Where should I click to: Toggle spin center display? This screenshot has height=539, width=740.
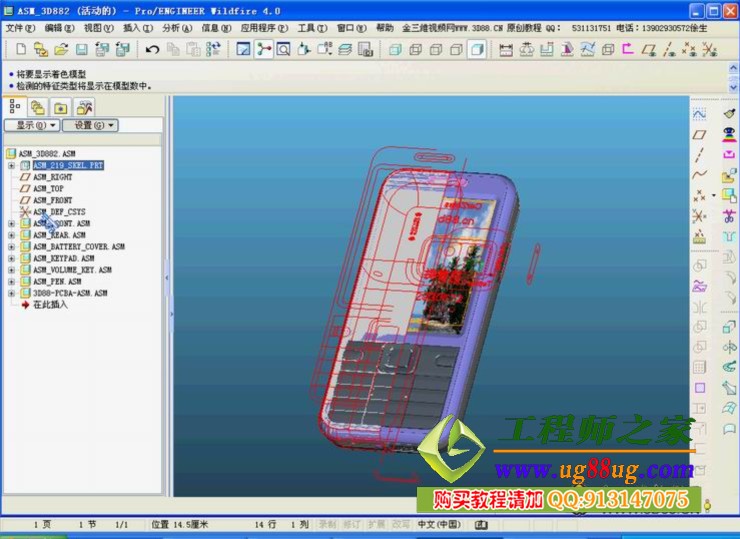263,49
